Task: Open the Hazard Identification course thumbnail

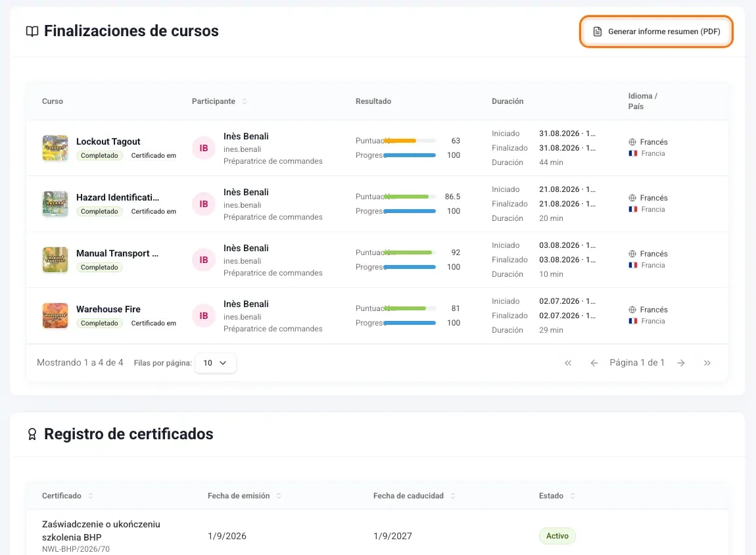Action: click(55, 204)
